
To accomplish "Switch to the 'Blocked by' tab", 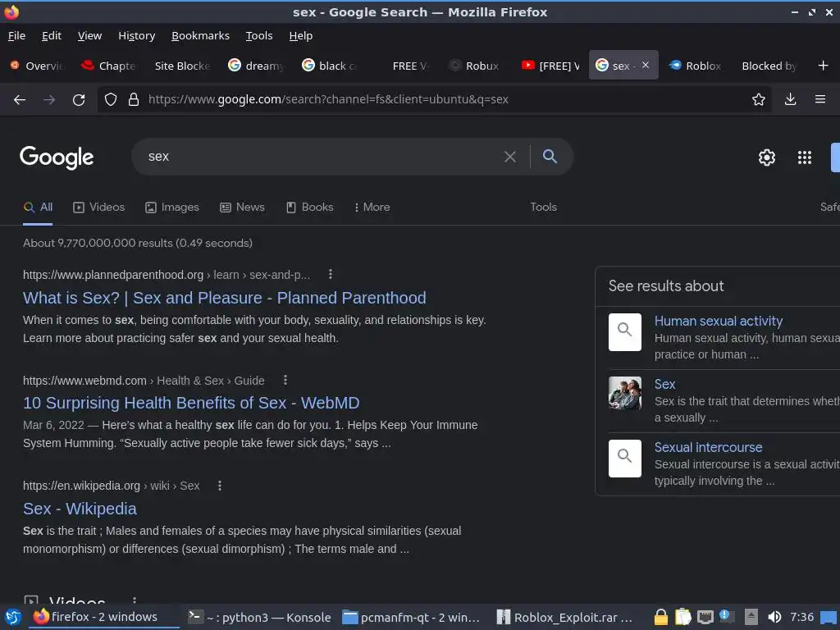I will tap(769, 66).
